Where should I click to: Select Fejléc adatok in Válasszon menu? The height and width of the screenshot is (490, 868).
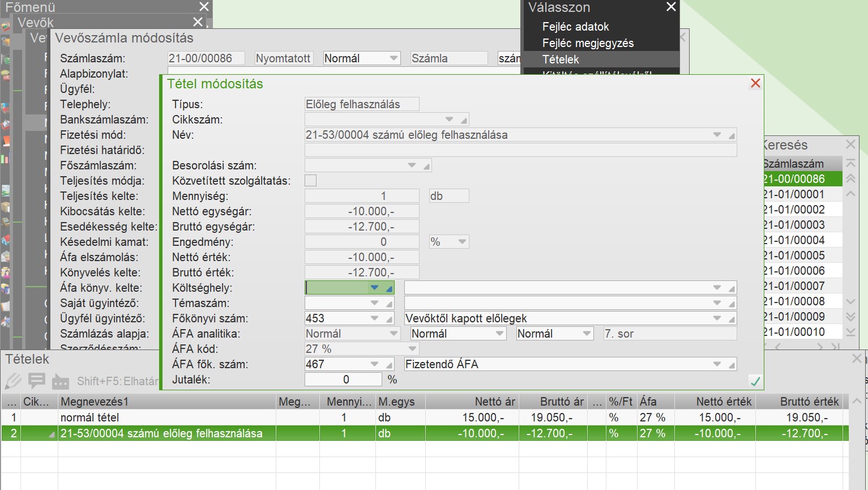coord(575,27)
